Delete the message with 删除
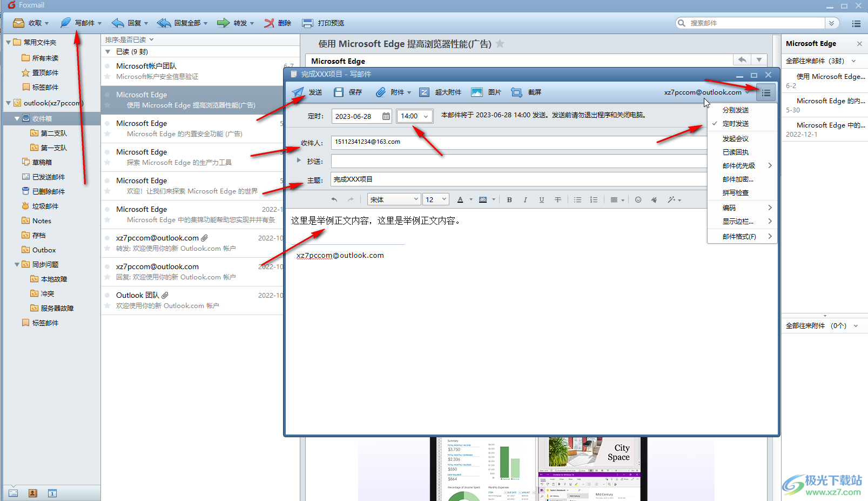This screenshot has width=868, height=501. [x=278, y=23]
